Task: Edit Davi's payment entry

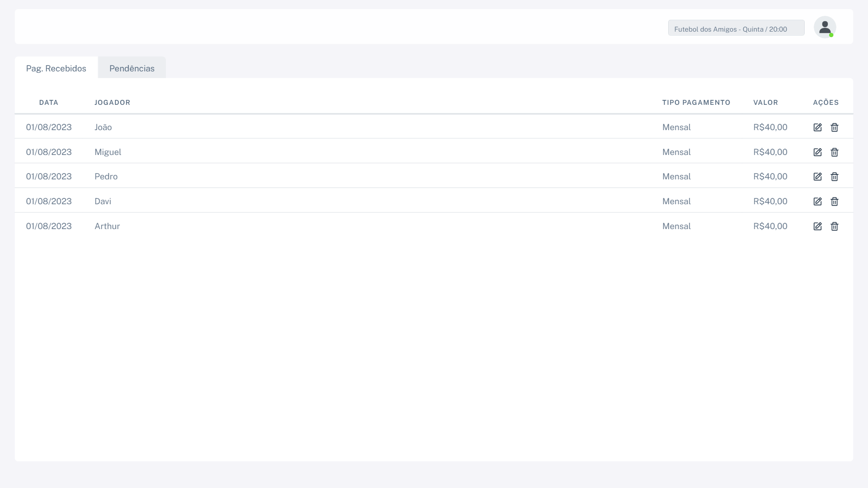Action: [x=817, y=202]
